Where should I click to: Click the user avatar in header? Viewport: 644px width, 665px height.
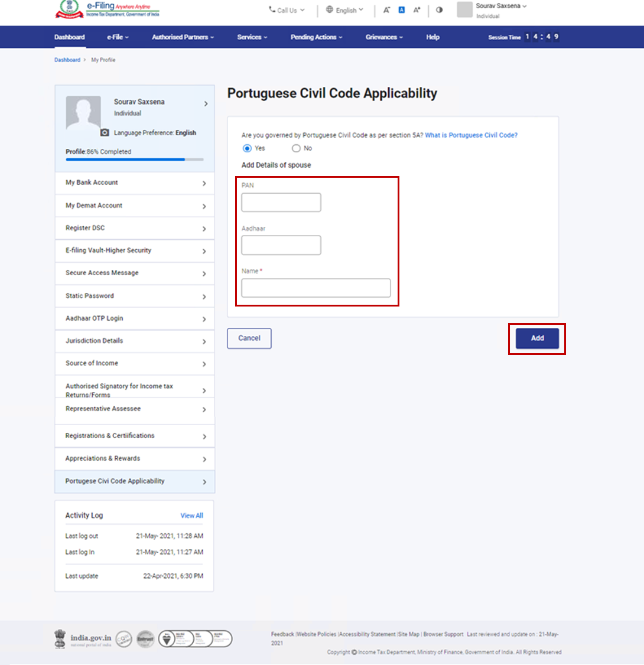click(x=465, y=9)
